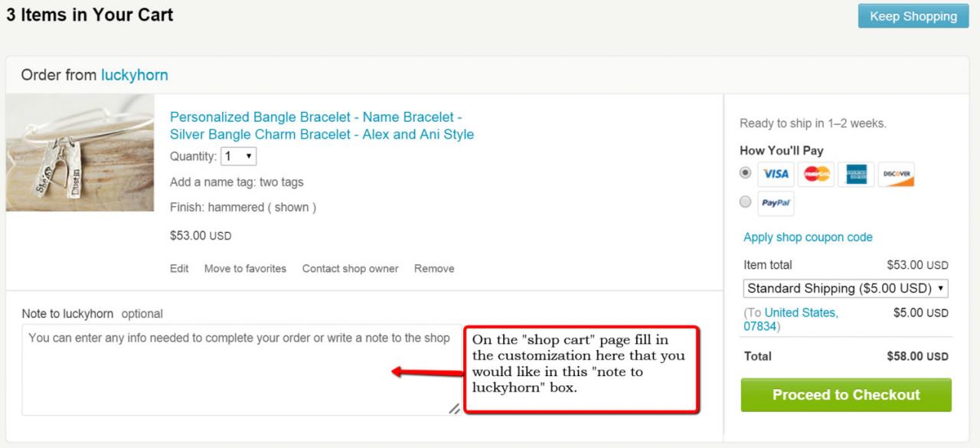Click the "Add a name tag: two tags" text

point(237,182)
